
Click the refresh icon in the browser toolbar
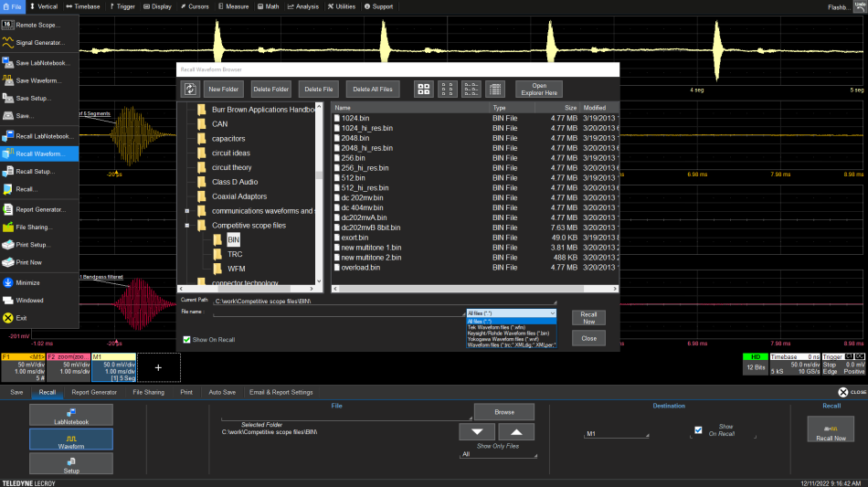(x=190, y=89)
